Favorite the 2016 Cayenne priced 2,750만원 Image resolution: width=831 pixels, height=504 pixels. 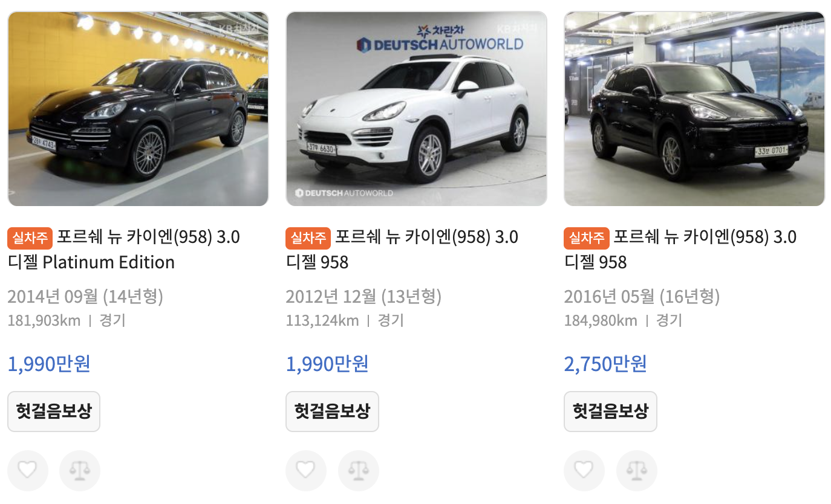584,470
